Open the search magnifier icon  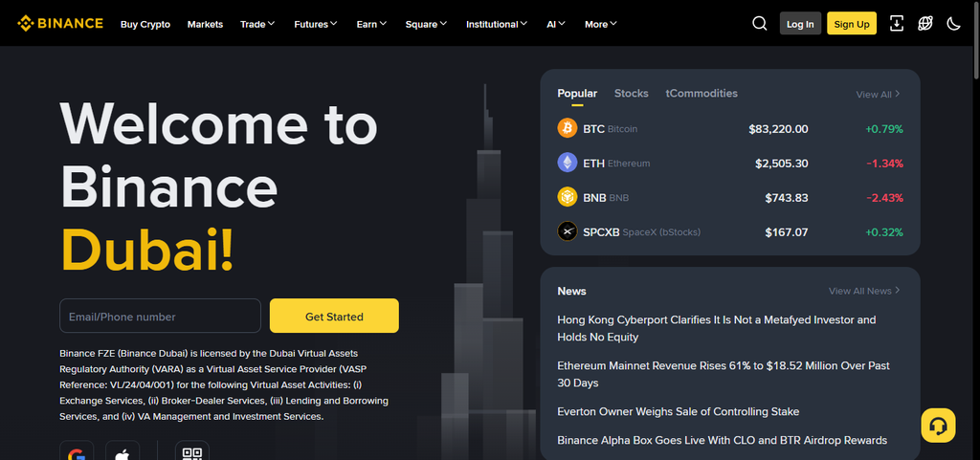click(759, 24)
